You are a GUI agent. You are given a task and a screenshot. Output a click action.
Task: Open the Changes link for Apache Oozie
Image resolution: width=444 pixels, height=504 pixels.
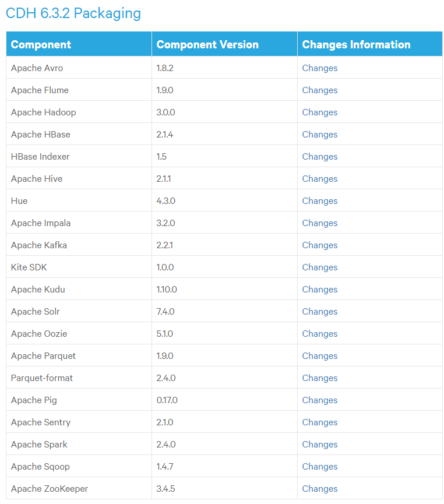[x=319, y=334]
